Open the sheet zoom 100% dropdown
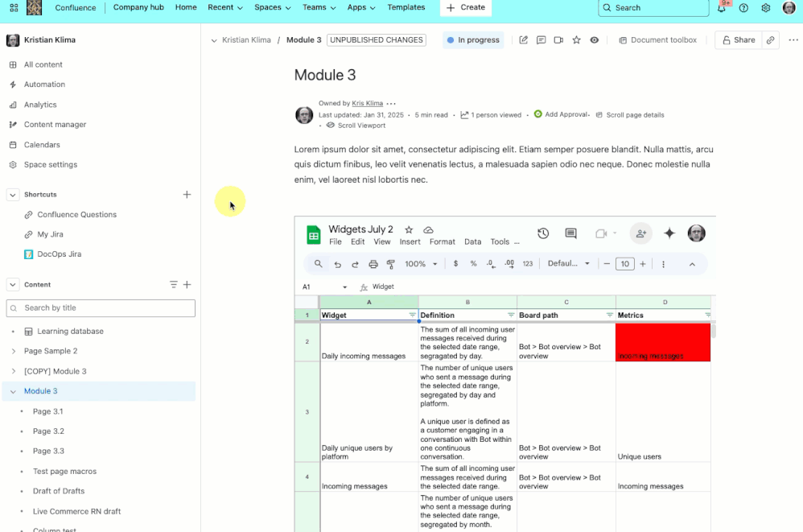 click(x=421, y=264)
